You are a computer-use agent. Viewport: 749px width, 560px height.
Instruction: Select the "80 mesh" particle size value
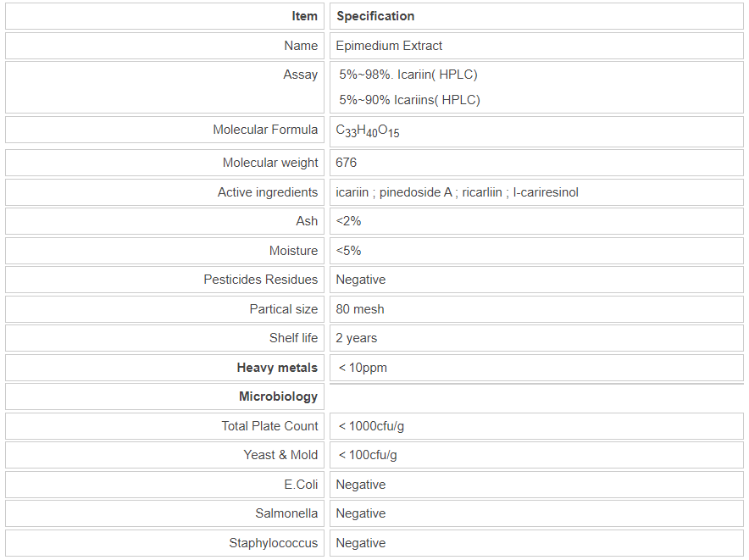[x=360, y=309]
